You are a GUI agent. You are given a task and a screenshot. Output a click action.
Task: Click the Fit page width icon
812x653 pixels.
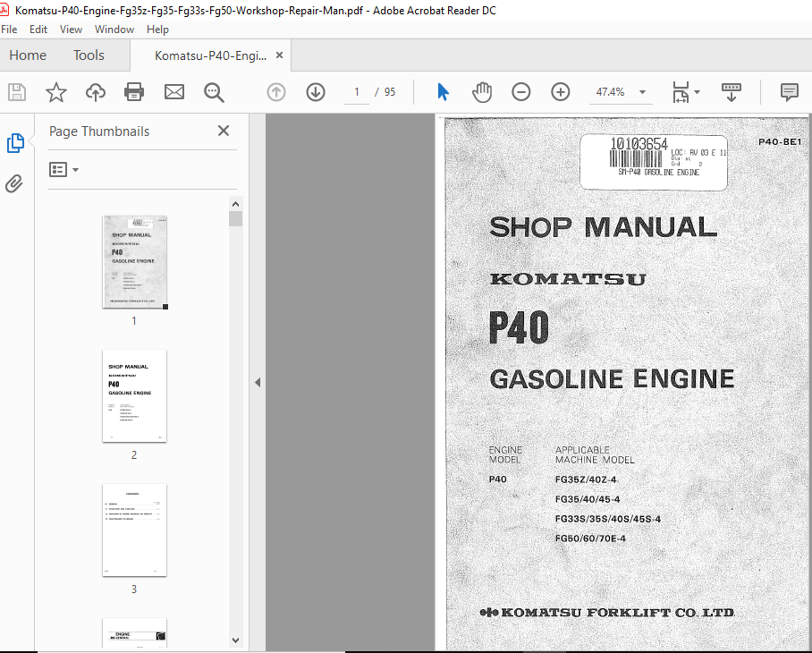point(681,92)
